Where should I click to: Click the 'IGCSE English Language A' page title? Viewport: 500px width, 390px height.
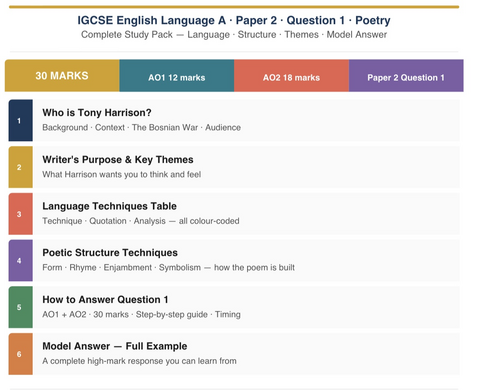click(234, 20)
